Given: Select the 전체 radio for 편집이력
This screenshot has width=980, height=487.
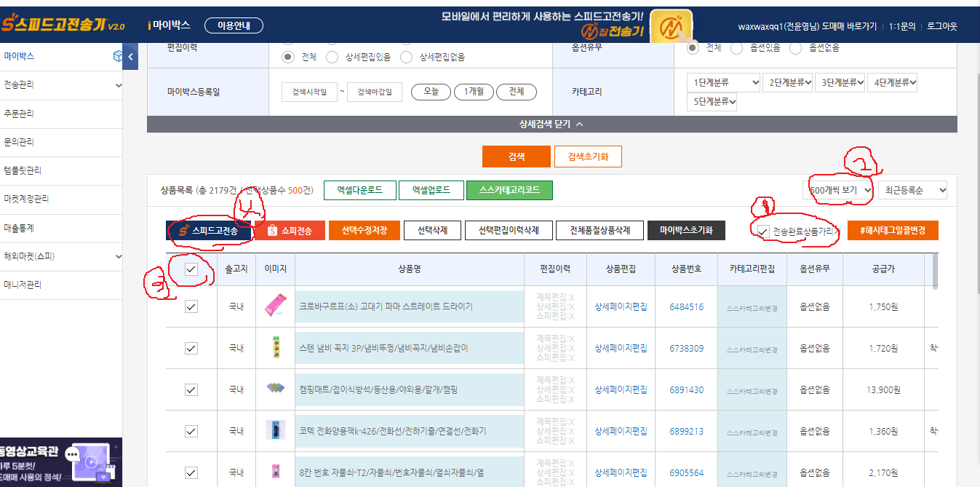Looking at the screenshot, I should [289, 57].
